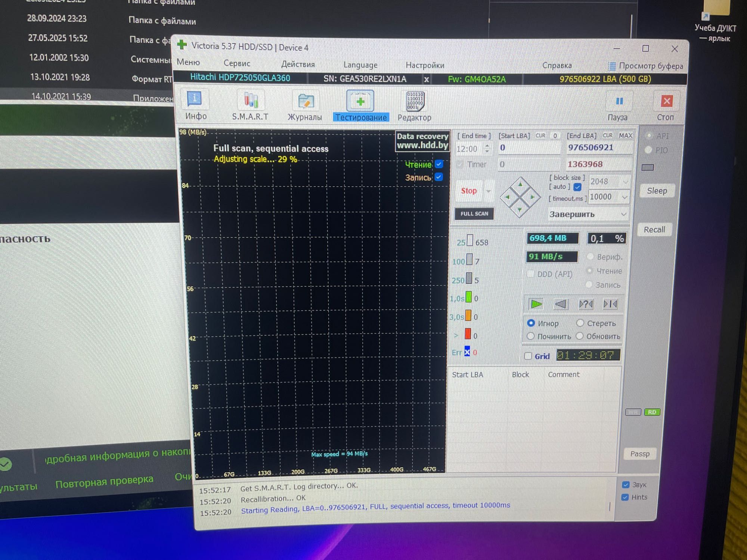Click the red Stop button
747x560 pixels.
click(469, 191)
